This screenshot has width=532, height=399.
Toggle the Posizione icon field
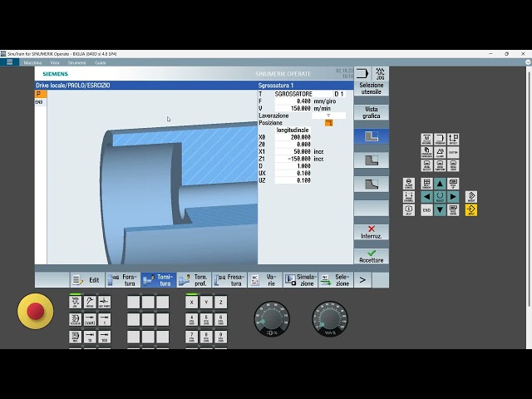point(328,123)
